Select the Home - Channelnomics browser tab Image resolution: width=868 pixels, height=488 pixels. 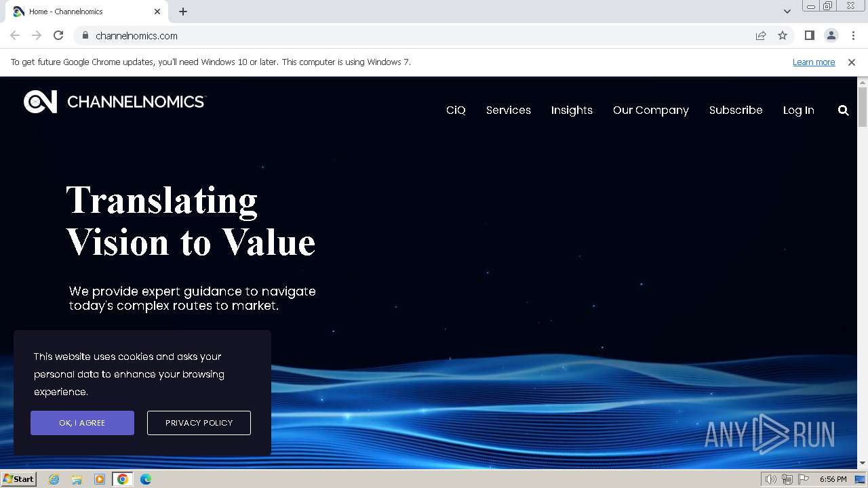pos(87,12)
